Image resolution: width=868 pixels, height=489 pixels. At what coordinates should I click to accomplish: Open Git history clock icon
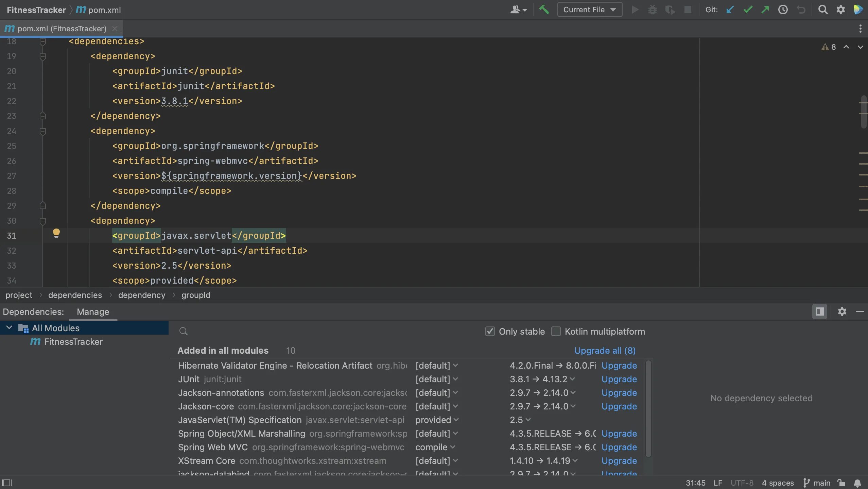783,10
